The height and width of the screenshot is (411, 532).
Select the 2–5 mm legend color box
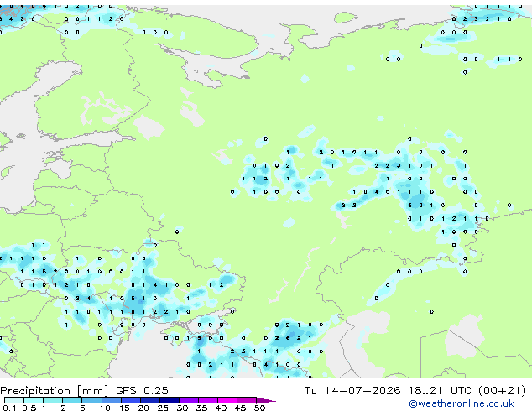72,400
